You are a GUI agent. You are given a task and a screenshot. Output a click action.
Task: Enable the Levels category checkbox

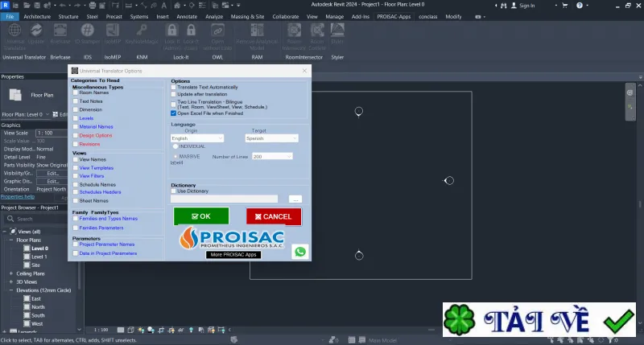76,118
